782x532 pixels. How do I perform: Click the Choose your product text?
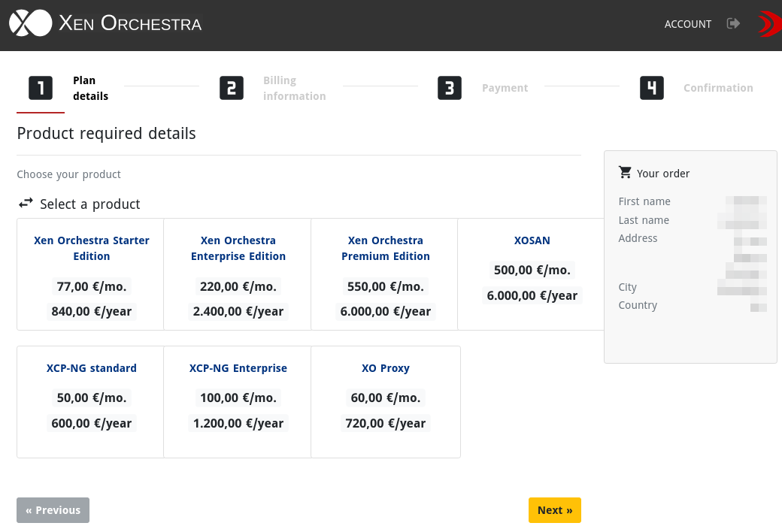tap(69, 174)
